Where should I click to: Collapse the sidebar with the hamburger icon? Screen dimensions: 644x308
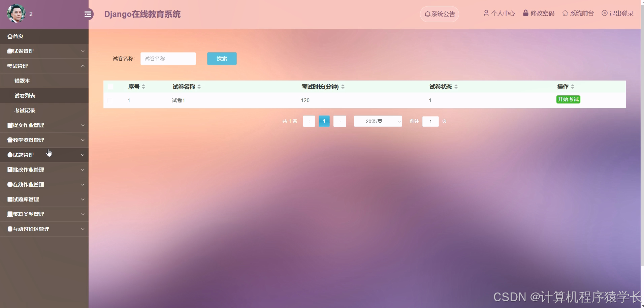point(88,14)
